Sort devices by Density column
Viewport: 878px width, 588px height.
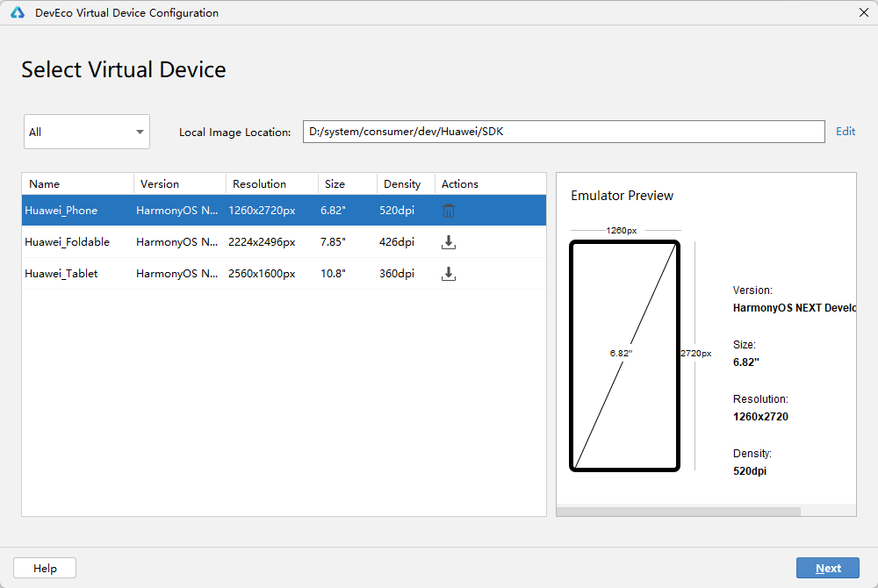tap(406, 184)
